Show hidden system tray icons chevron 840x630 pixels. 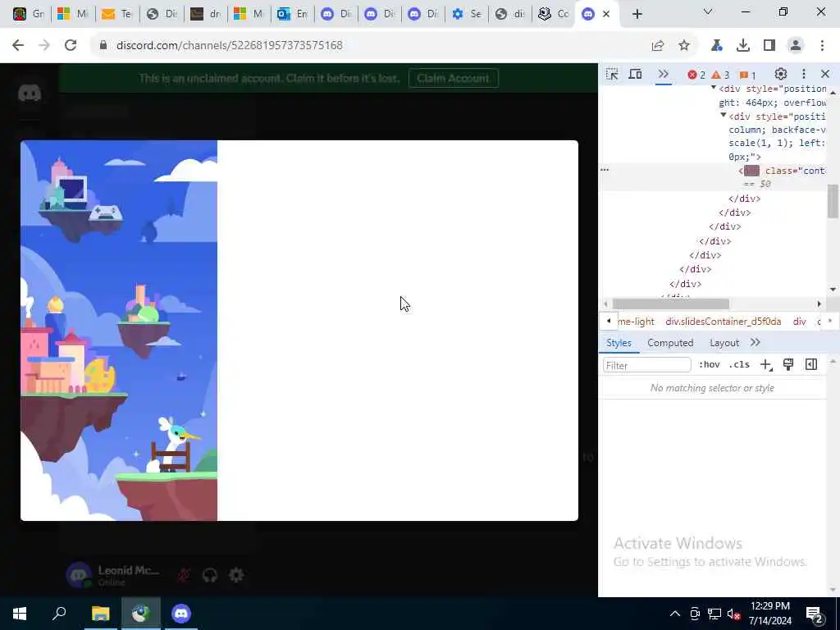click(675, 614)
